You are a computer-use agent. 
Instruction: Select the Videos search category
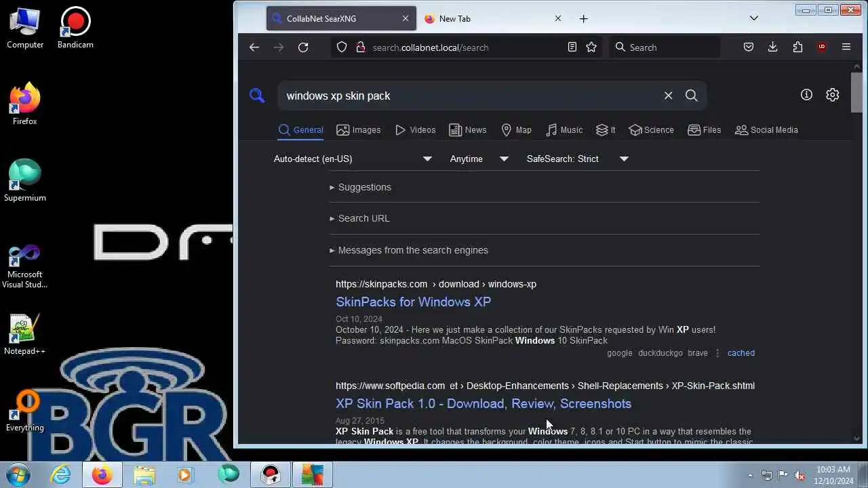click(415, 130)
